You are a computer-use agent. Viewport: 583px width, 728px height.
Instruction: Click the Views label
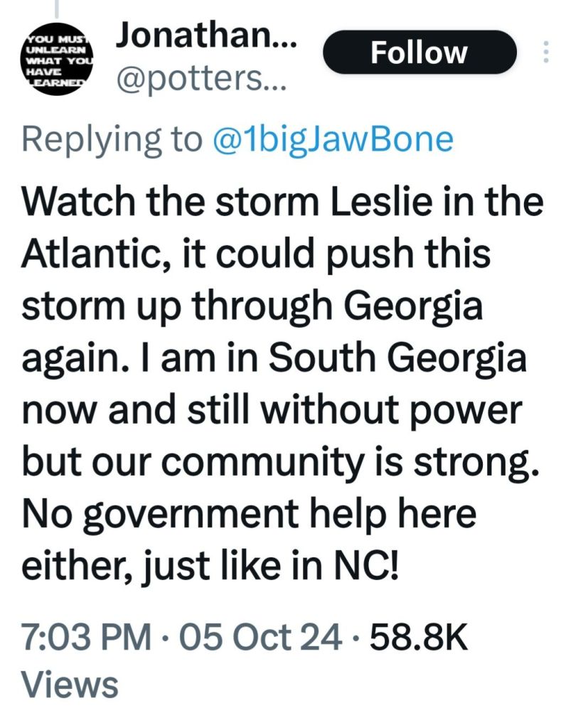tap(70, 685)
